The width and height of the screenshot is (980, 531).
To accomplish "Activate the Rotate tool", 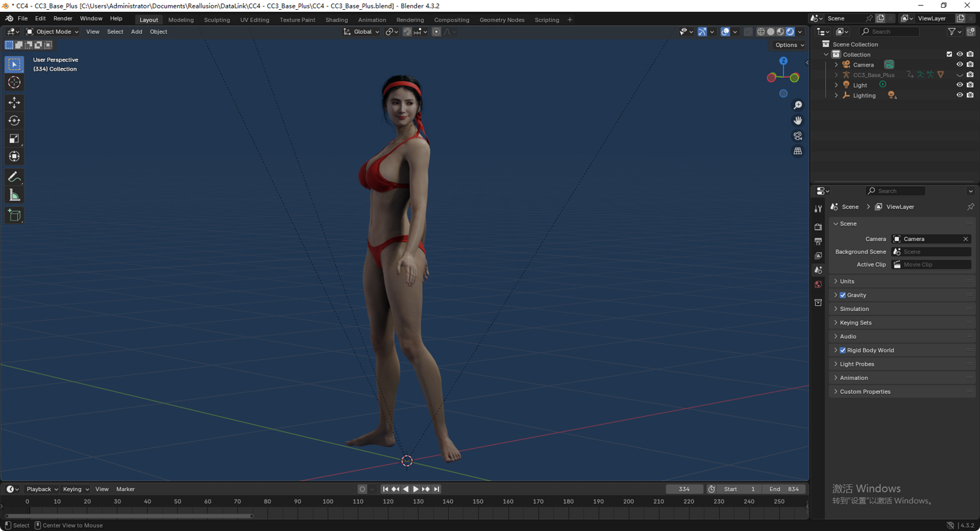I will (14, 121).
